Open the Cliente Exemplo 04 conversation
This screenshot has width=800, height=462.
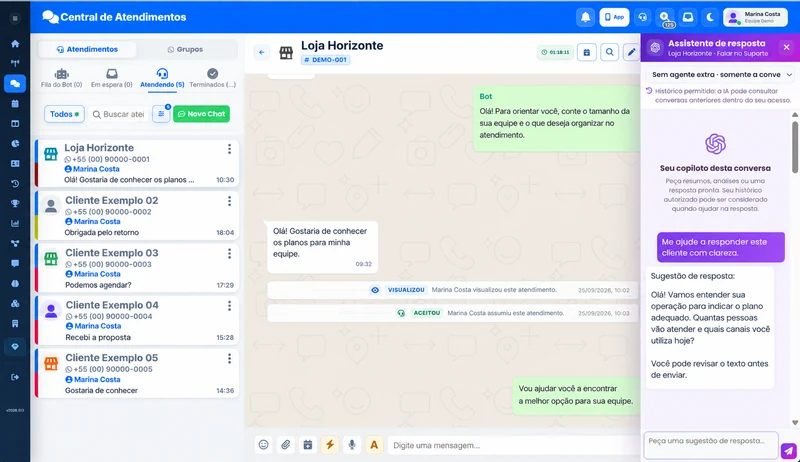(137, 320)
